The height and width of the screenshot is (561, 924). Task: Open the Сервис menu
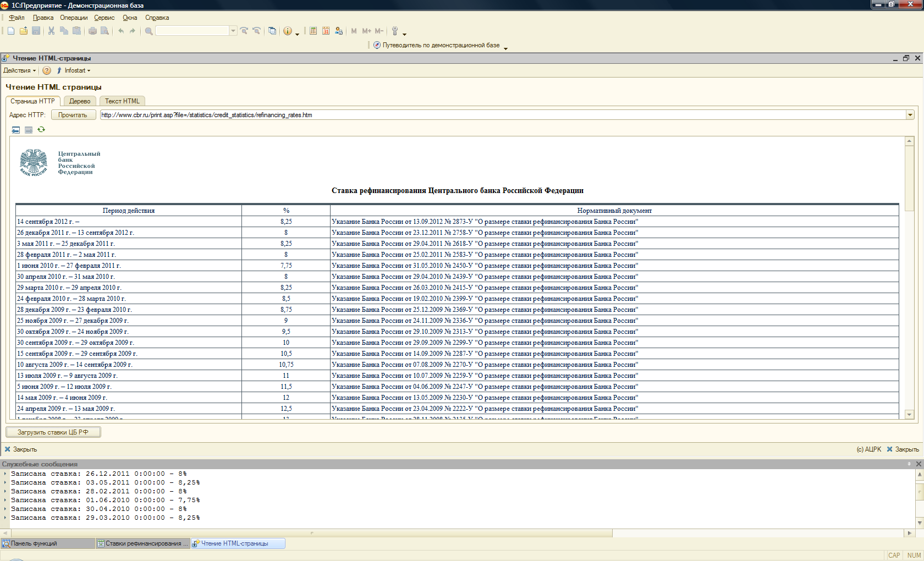pos(104,18)
